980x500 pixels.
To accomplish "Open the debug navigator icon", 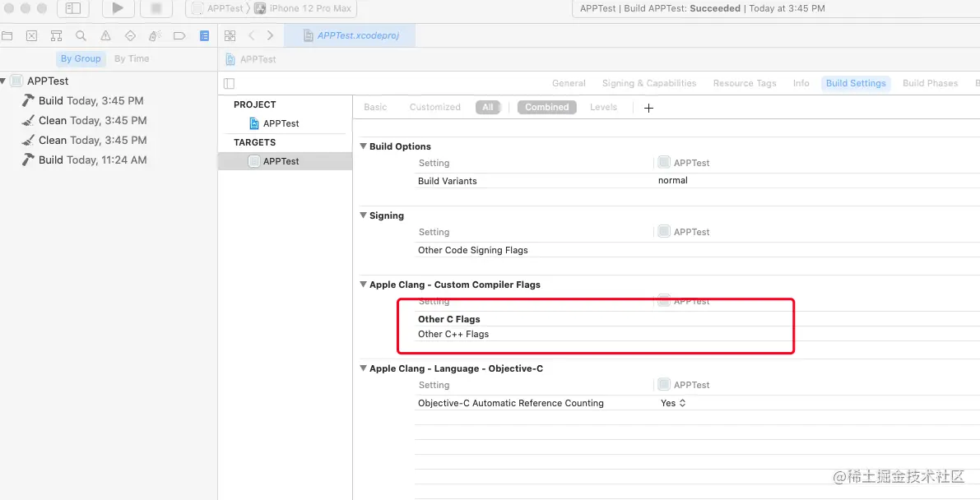I will (x=155, y=35).
